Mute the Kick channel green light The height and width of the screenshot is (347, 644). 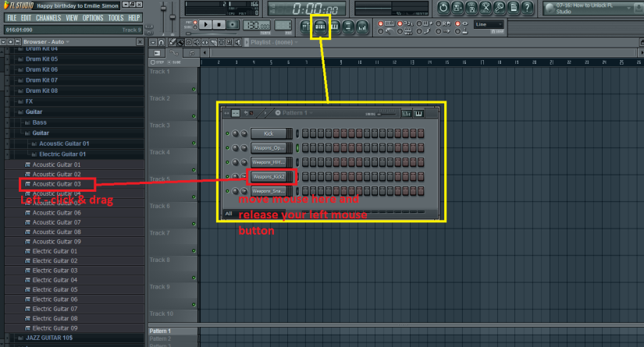(227, 133)
